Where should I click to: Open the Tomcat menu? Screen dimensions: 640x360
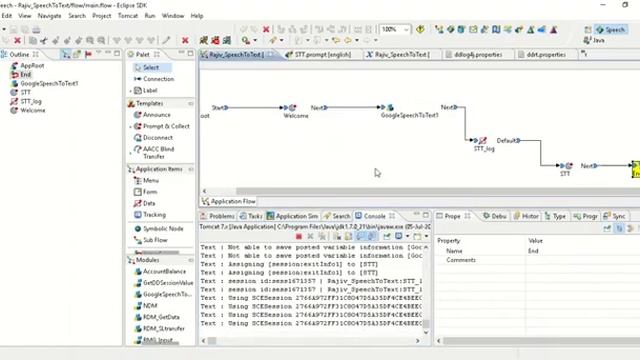[128, 16]
